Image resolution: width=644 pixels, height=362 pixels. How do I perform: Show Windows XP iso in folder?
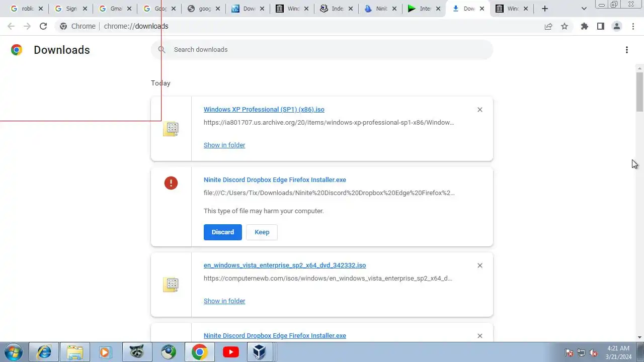pos(224,145)
